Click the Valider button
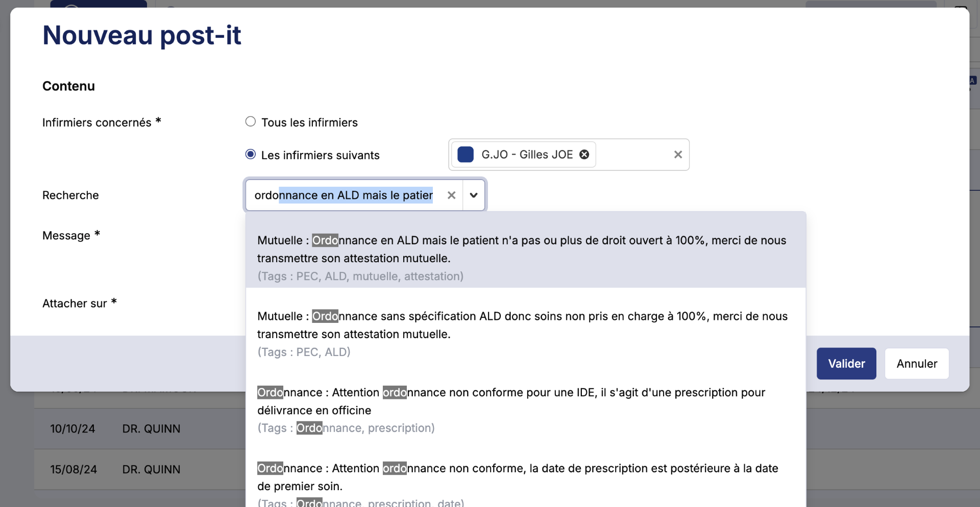The image size is (980, 507). 846,364
